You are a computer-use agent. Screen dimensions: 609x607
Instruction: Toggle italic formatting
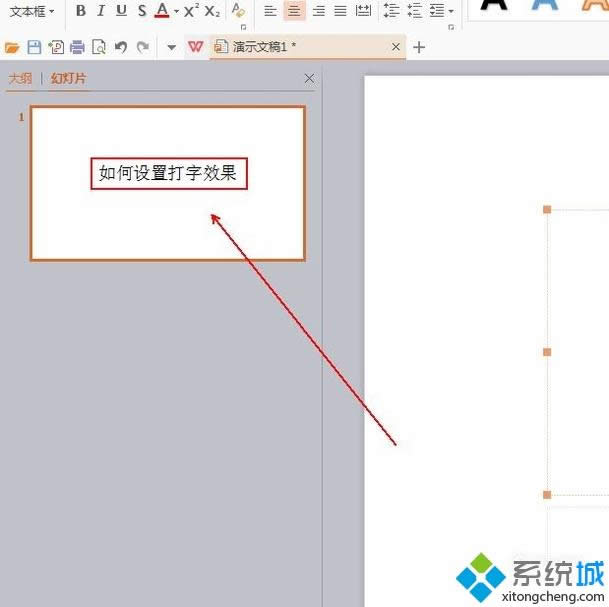click(101, 11)
